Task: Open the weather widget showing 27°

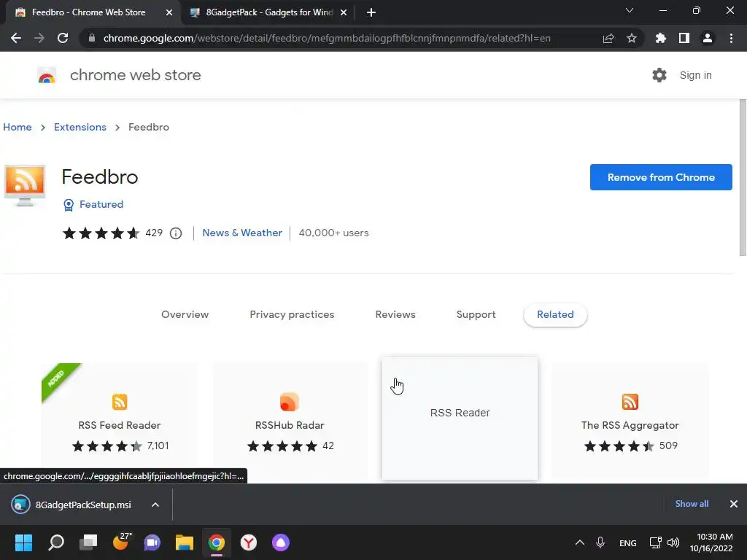Action: pos(121,542)
